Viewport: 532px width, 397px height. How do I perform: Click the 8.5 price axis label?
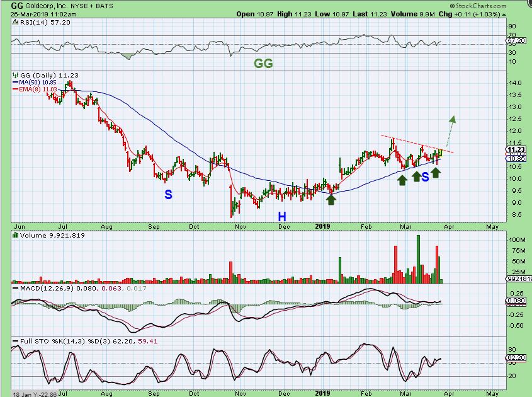point(516,215)
